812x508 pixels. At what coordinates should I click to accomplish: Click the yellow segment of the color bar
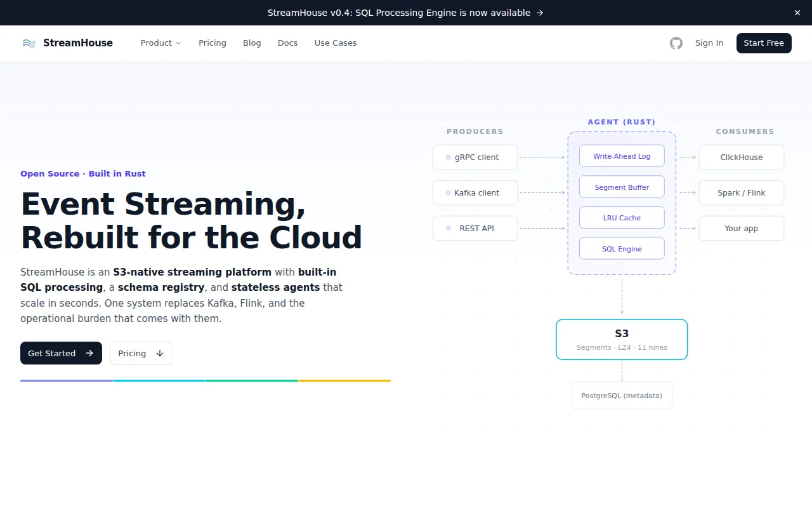tap(344, 380)
